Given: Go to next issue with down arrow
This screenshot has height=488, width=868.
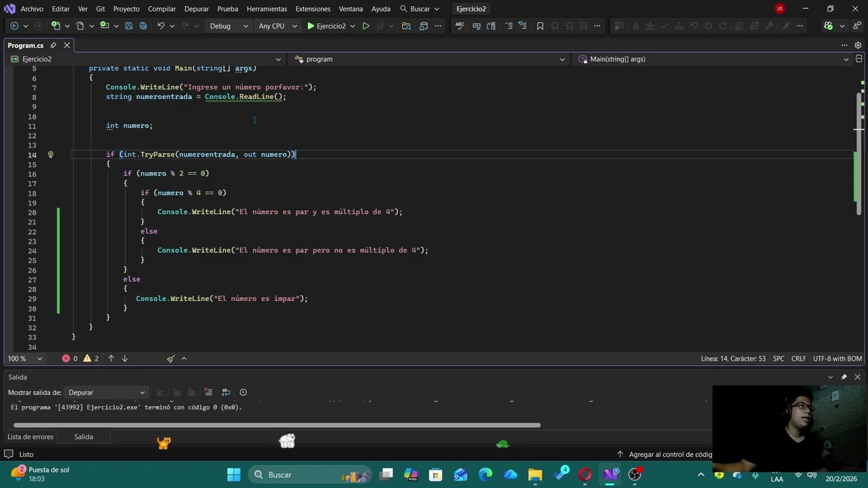Looking at the screenshot, I should tap(125, 359).
